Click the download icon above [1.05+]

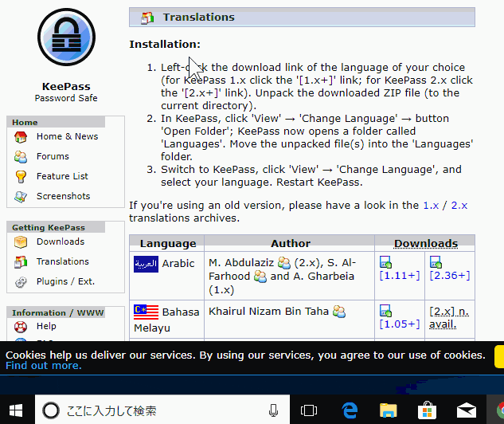[x=385, y=311]
